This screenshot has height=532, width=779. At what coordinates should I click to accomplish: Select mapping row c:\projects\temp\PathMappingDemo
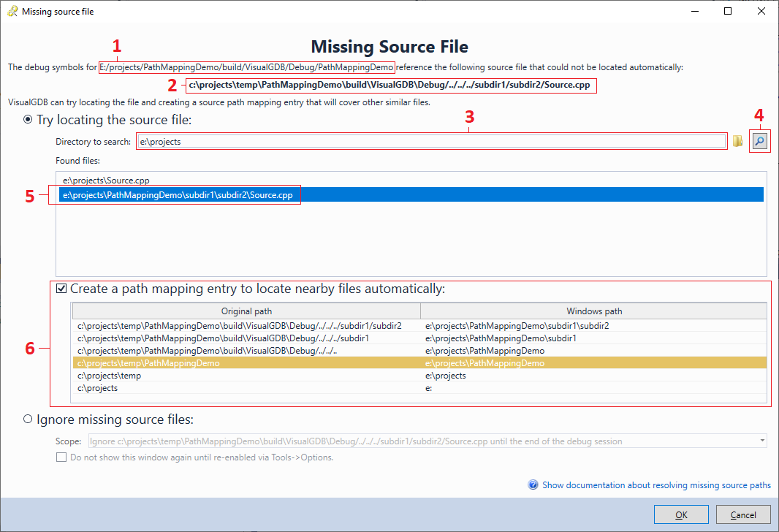click(x=419, y=363)
